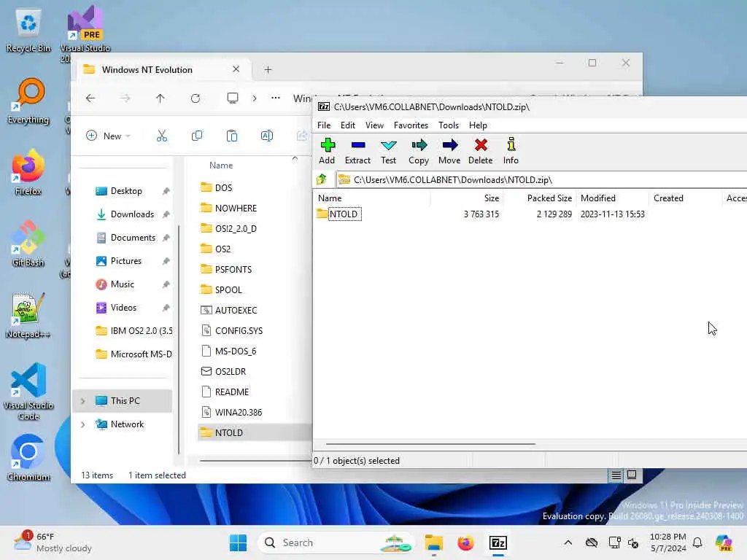Click the taskbar Search box

pyautogui.click(x=336, y=542)
